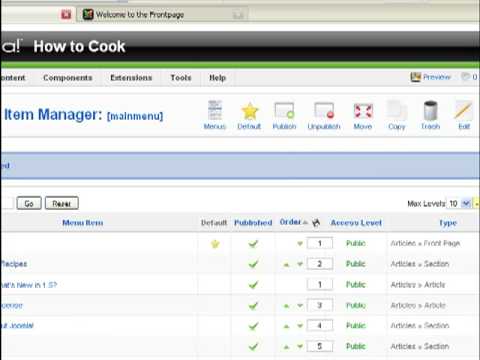Move order 4 row up
Image resolution: width=480 pixels, height=360 pixels.
(286, 326)
